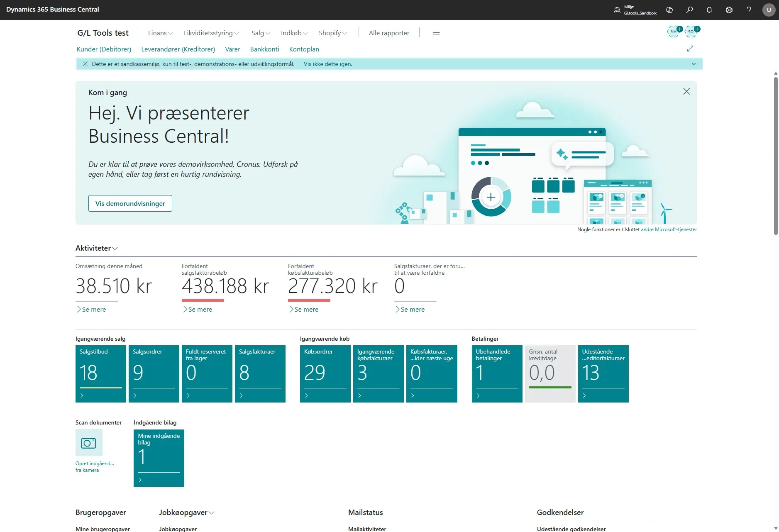Open the notifications bell

[709, 10]
